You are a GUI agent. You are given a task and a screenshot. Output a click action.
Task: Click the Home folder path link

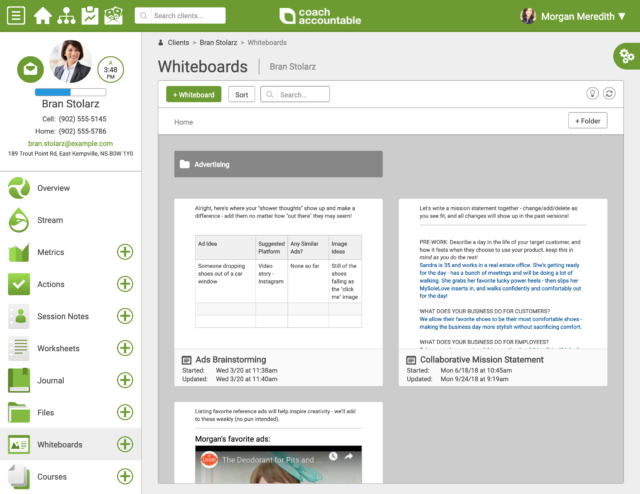(183, 122)
